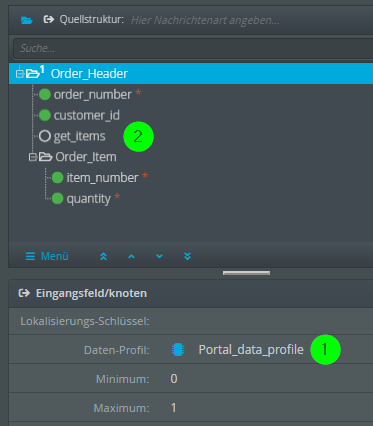373x426 pixels.
Task: Move node to bottom with double-down arrow
Action: pyautogui.click(x=188, y=256)
